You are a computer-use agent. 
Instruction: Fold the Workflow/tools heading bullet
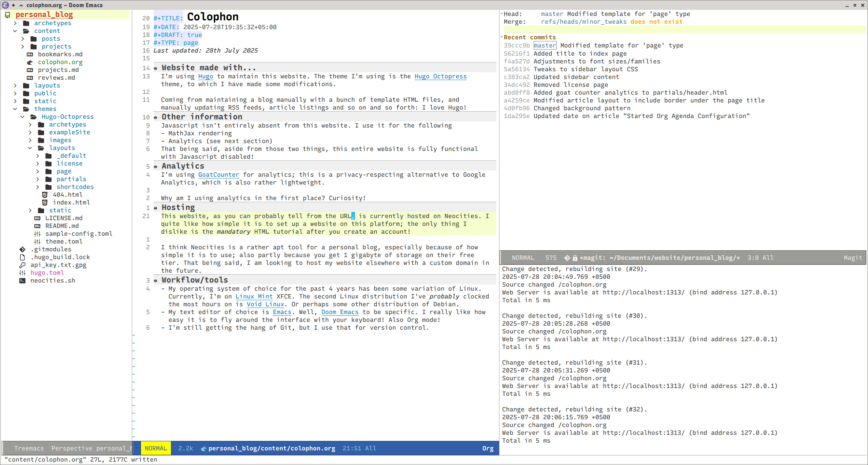[x=156, y=281]
